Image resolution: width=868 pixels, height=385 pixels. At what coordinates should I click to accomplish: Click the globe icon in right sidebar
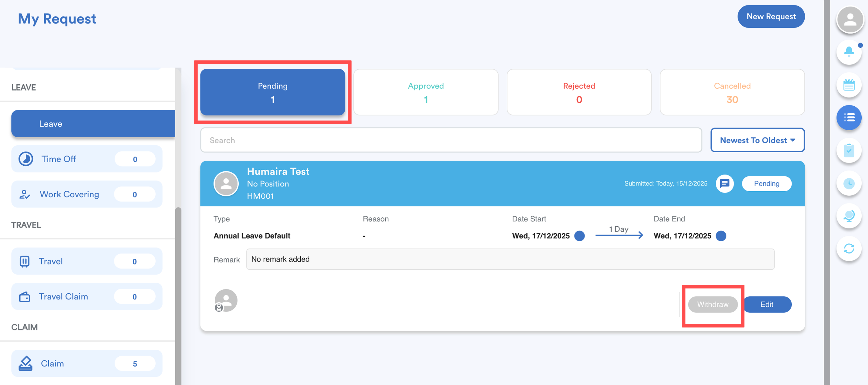(x=849, y=216)
